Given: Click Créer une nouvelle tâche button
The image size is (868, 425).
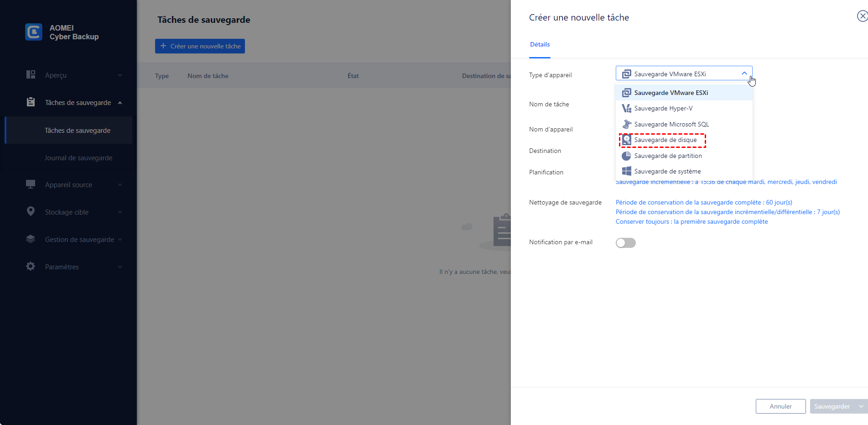Looking at the screenshot, I should (x=200, y=46).
